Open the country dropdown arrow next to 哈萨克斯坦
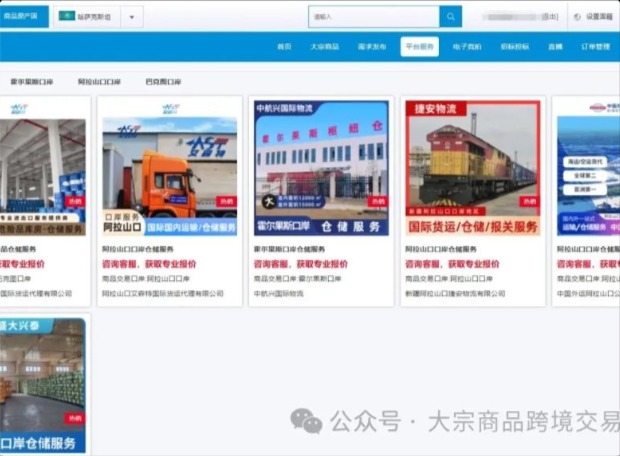The width and height of the screenshot is (620, 456). [x=132, y=17]
